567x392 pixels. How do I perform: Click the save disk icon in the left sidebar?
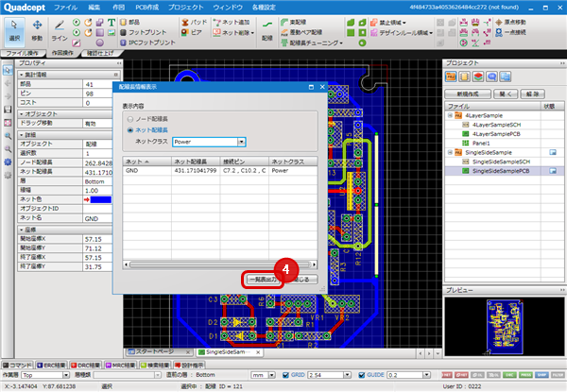tap(8, 110)
